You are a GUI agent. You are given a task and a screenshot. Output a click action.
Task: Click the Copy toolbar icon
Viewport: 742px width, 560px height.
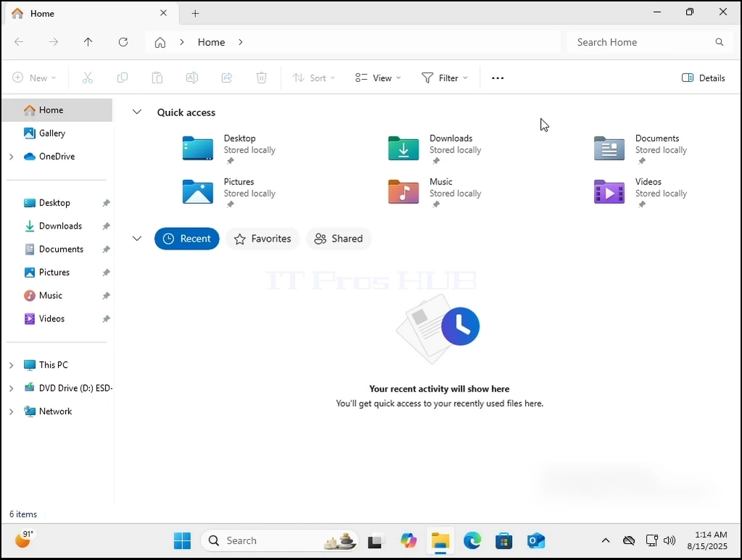click(x=122, y=78)
